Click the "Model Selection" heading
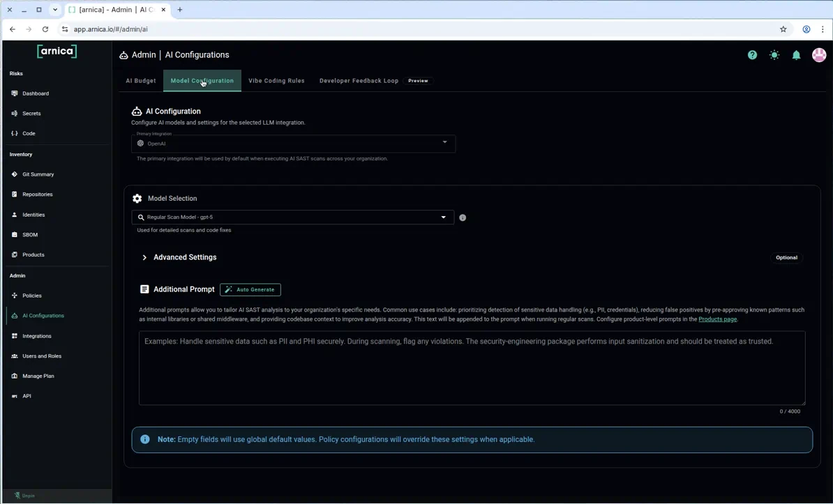Viewport: 833px width, 504px height. pyautogui.click(x=172, y=199)
